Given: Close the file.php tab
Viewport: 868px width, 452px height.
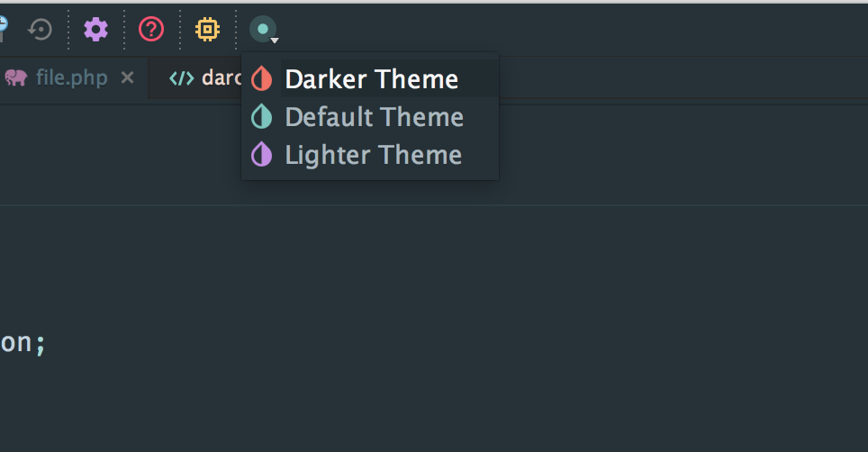Looking at the screenshot, I should point(128,78).
